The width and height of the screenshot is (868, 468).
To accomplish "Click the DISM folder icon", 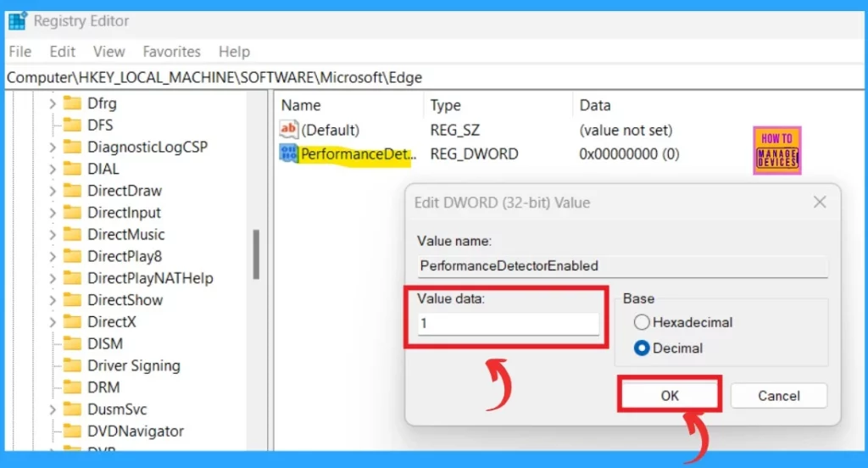I will click(x=72, y=343).
